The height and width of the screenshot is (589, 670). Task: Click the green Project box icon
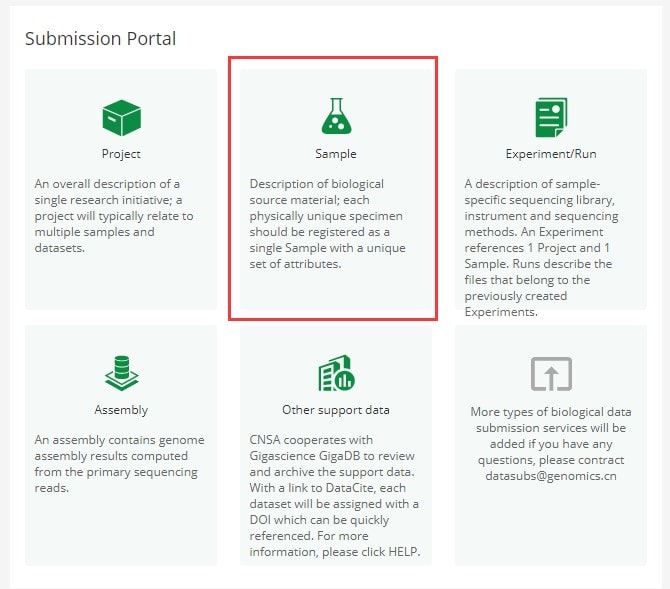pyautogui.click(x=122, y=118)
